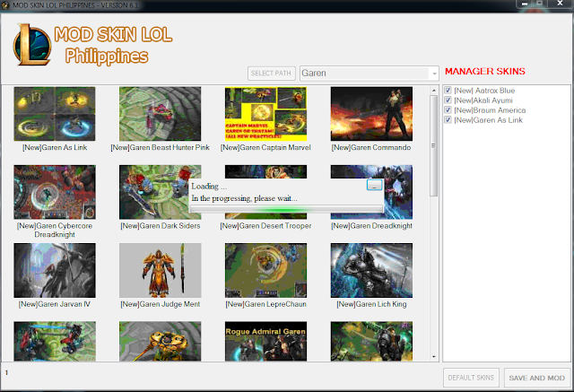Disable the [New]Braum America skin checkbox
Viewport: 574px width, 392px height.
click(448, 110)
